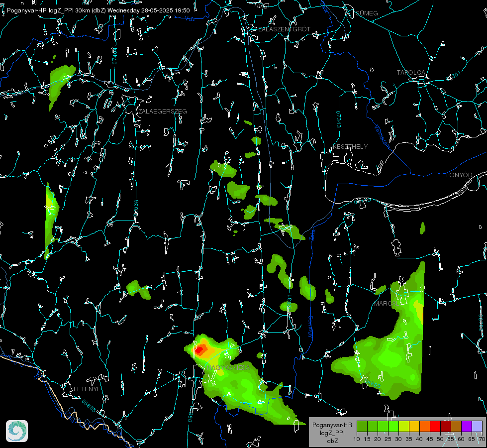Image resolution: width=487 pixels, height=448 pixels.
Task: Click the logZ_PPI label in the legend
Action: 332,433
